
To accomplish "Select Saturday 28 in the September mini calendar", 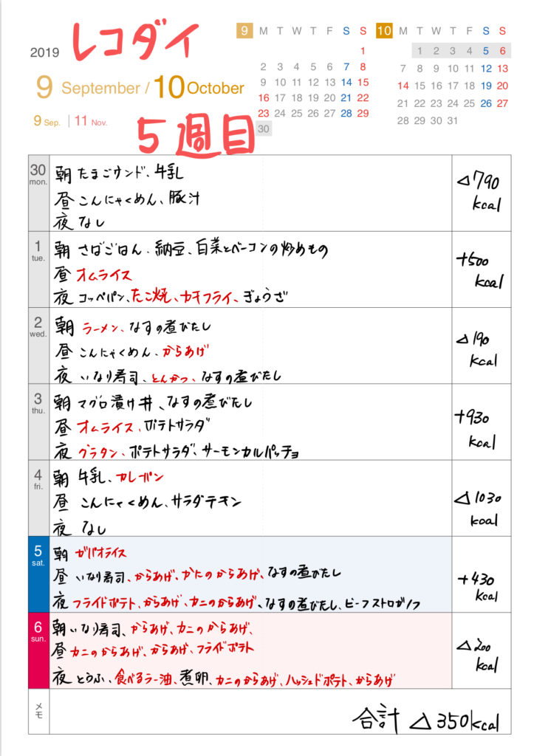I will coord(346,113).
